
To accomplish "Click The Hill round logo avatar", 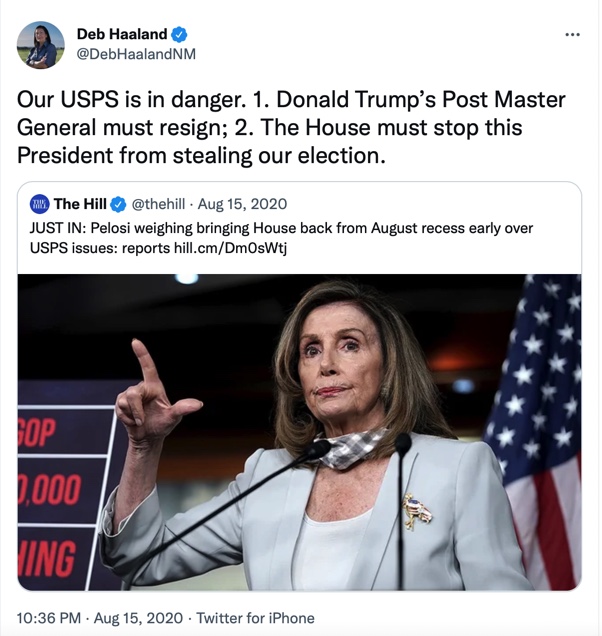I will pos(39,204).
